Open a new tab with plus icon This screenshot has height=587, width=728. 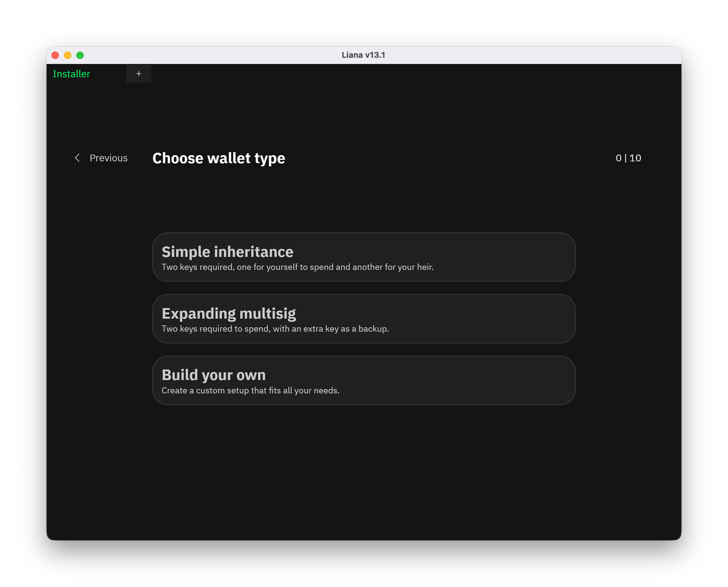click(x=139, y=74)
